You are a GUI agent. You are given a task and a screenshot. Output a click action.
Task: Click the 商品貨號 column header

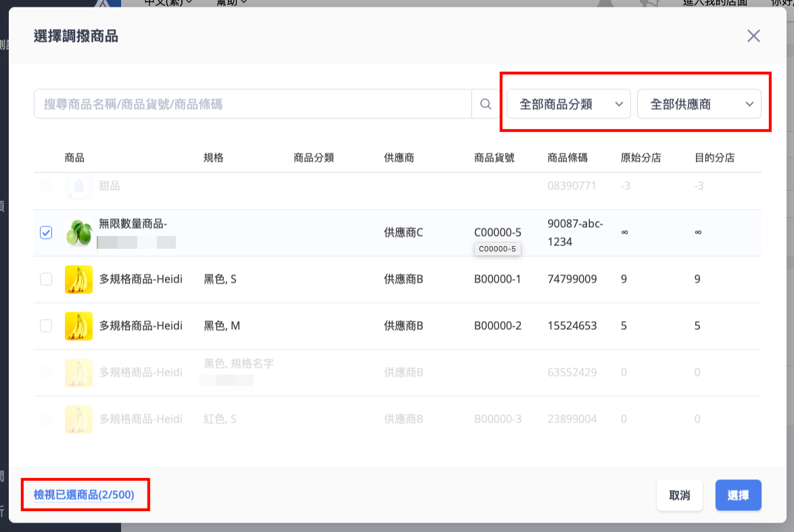[x=494, y=158]
